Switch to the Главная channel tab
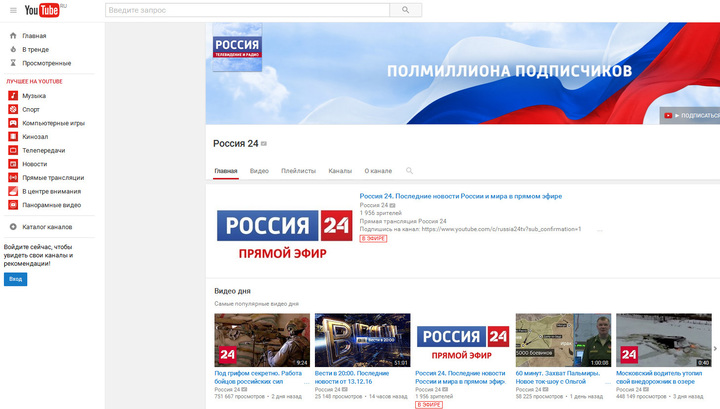 tap(226, 171)
